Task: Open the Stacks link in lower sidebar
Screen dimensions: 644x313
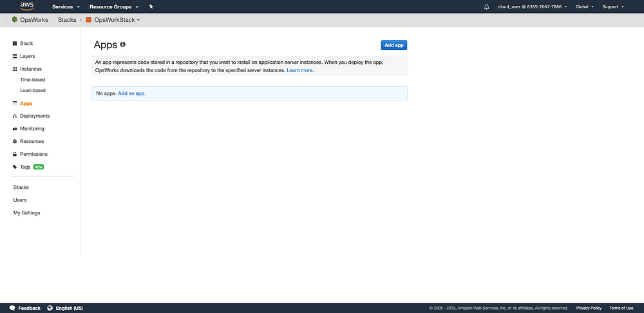Action: tap(21, 187)
